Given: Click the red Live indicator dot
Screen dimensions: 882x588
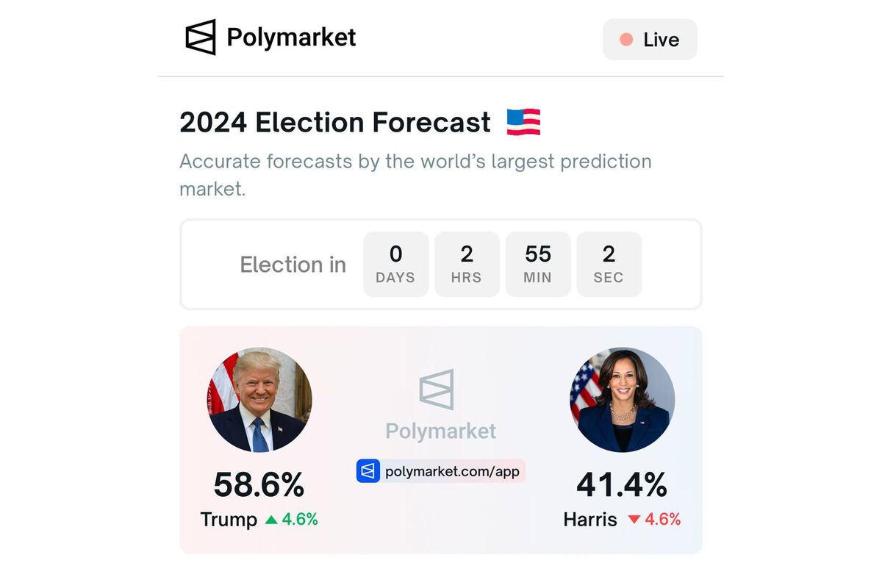Looking at the screenshot, I should 626,40.
